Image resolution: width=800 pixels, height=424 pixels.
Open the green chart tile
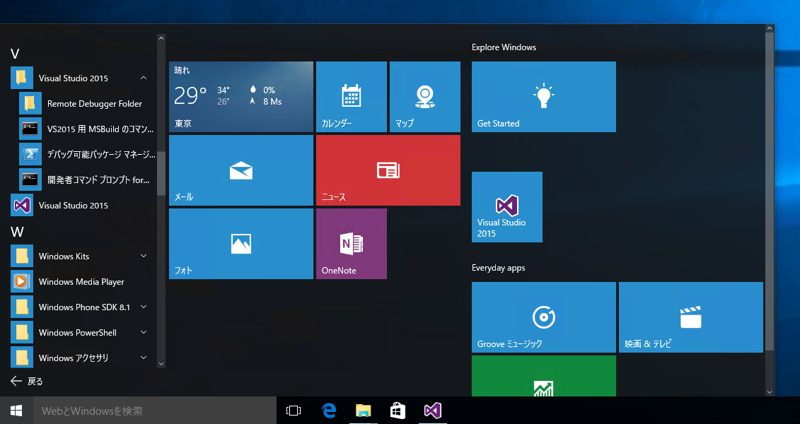(x=543, y=376)
